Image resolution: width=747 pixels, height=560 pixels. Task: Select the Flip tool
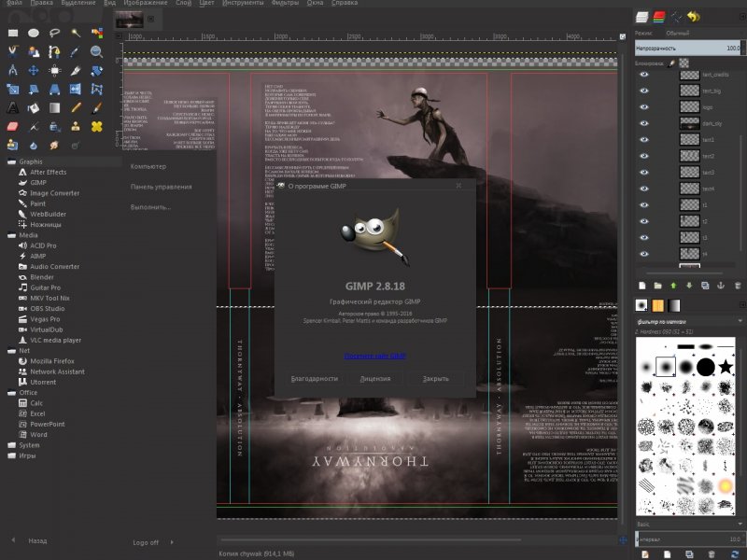point(76,89)
